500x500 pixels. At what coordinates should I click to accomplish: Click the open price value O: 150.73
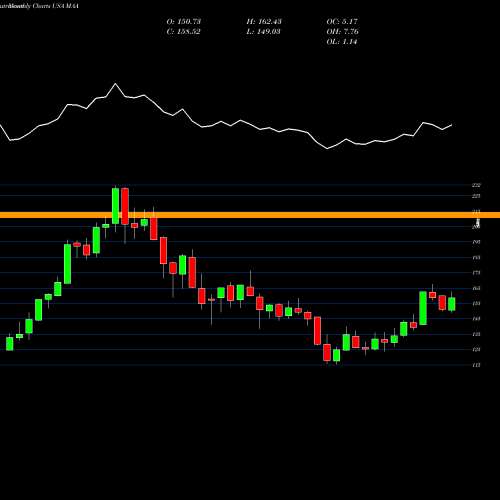[184, 22]
